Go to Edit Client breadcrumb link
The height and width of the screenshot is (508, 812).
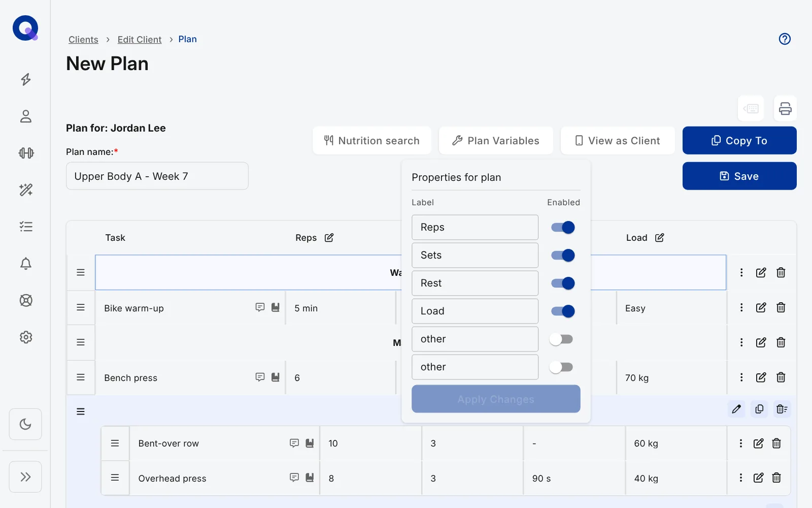(x=140, y=40)
